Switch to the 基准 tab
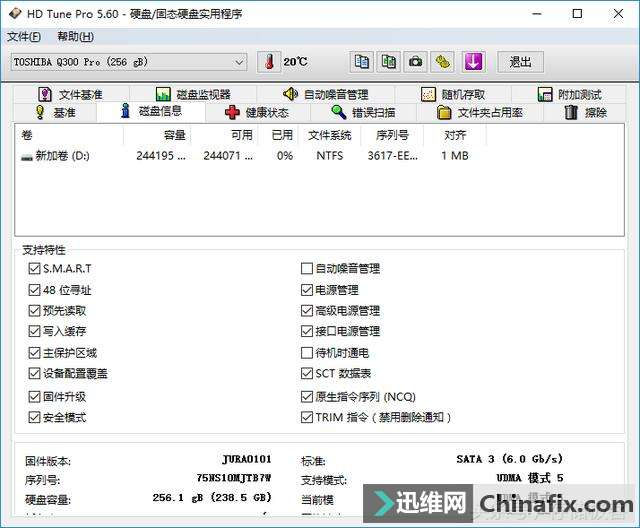Image resolution: width=640 pixels, height=528 pixels. coord(56,112)
